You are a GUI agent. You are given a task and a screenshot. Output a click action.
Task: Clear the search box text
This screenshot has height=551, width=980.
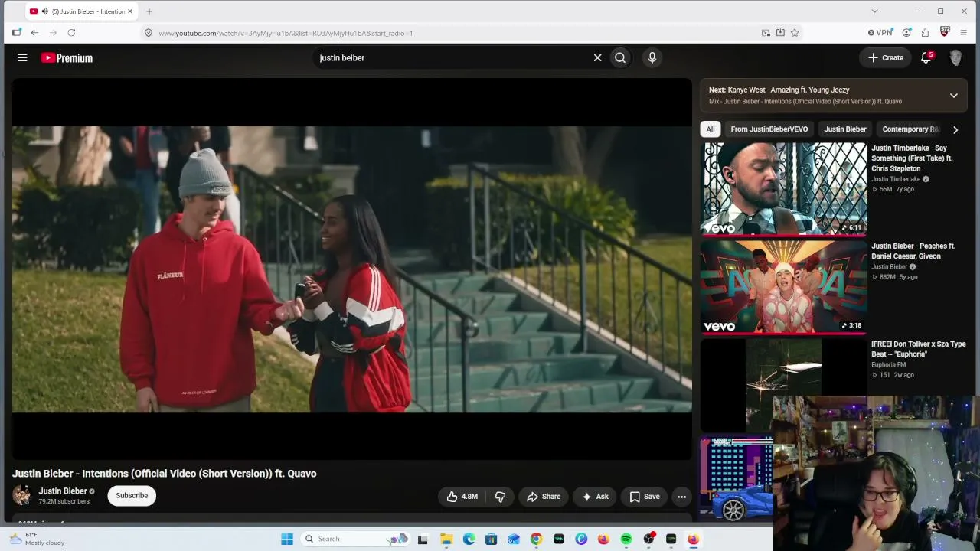click(597, 57)
